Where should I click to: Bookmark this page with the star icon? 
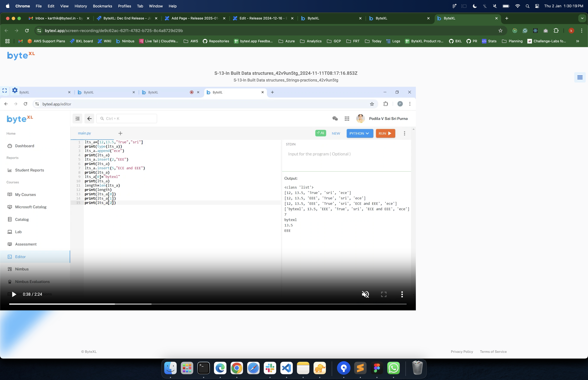click(x=500, y=31)
